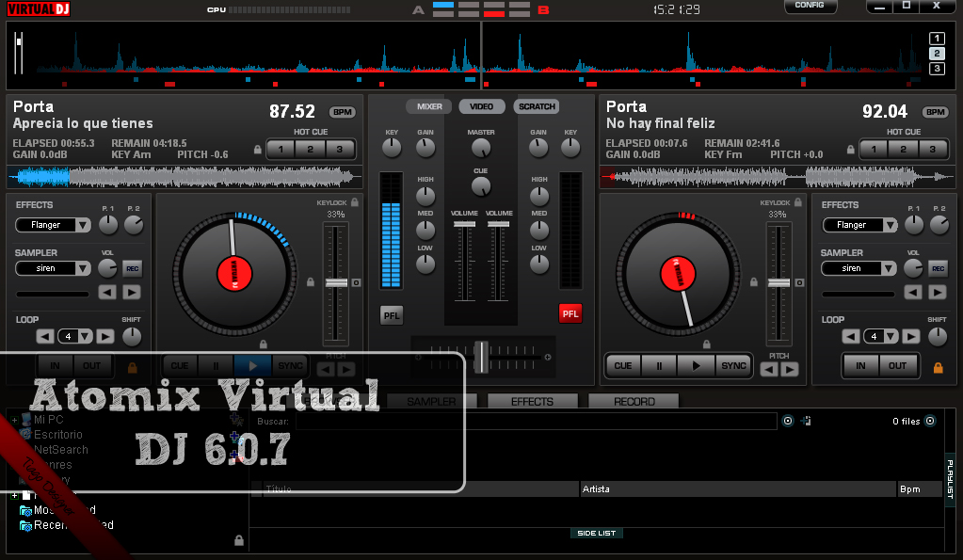
Task: Select next sample on deck B sampler
Action: coord(938,293)
